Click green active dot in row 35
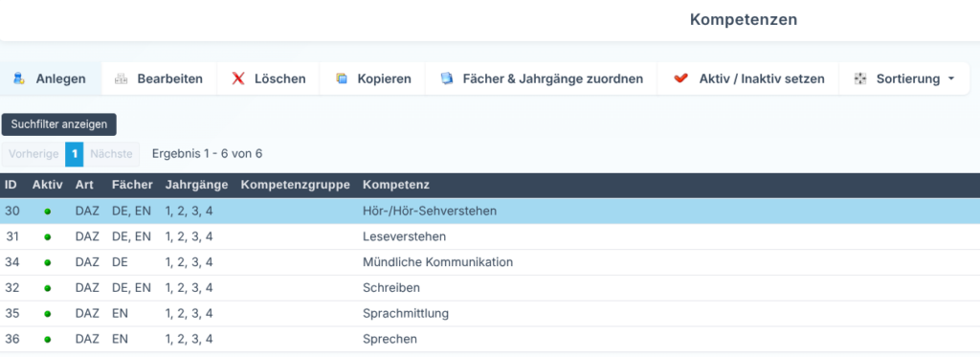 click(48, 314)
